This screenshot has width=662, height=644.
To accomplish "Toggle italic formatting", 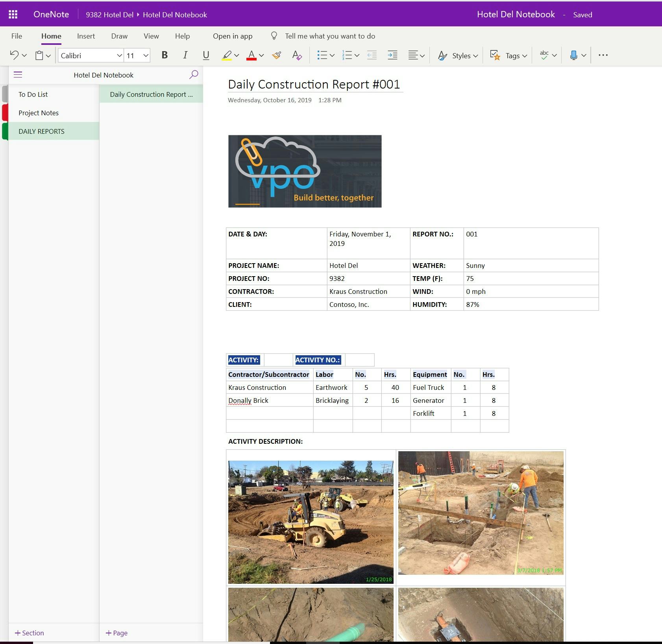I will tap(185, 55).
